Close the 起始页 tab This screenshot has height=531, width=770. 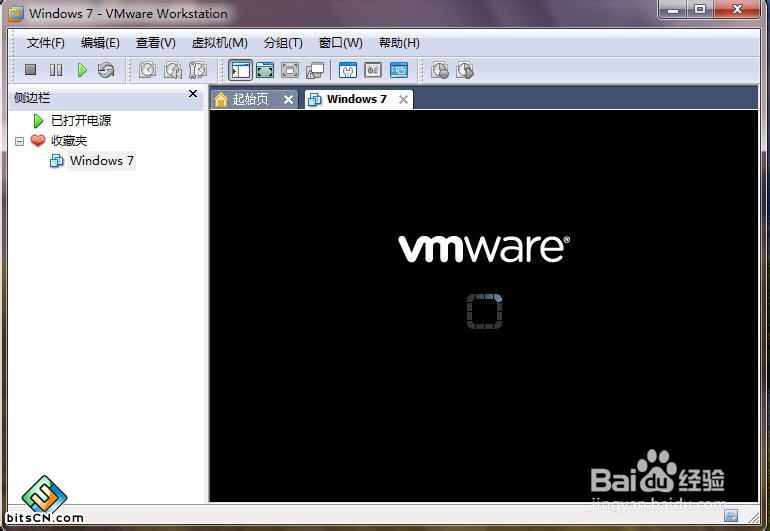[x=289, y=100]
